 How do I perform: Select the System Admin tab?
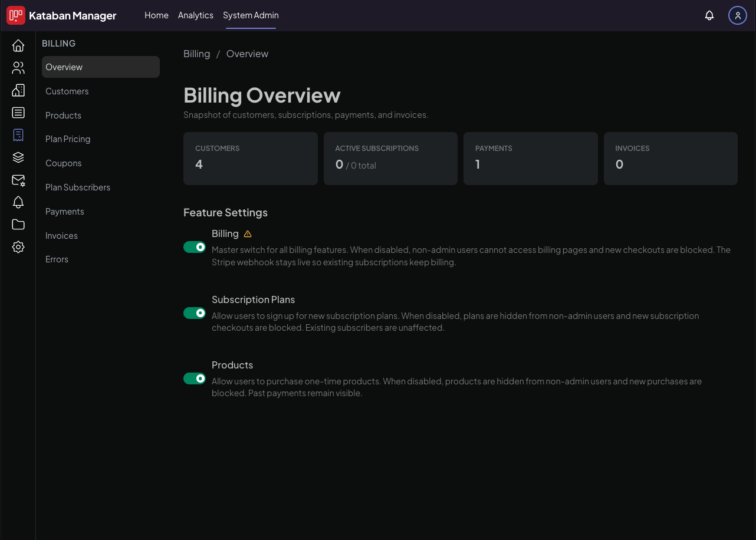(251, 15)
